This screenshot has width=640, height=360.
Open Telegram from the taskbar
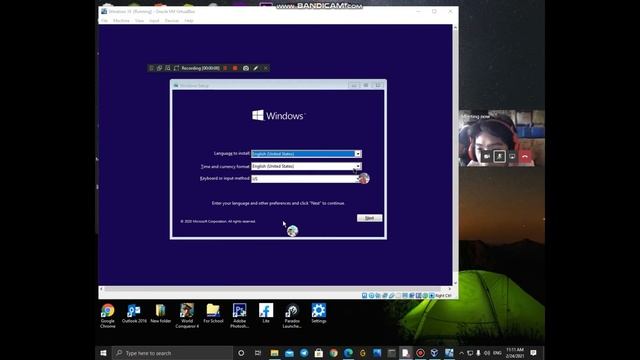304,353
